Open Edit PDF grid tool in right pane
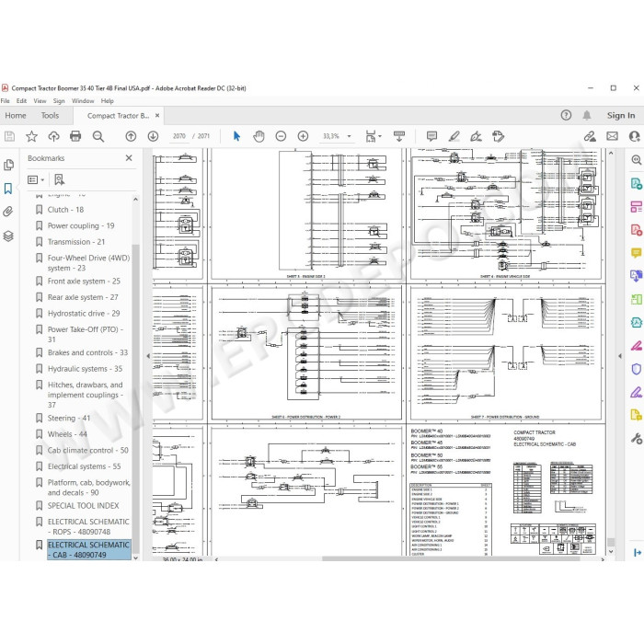This screenshot has height=644, width=644. point(637,206)
